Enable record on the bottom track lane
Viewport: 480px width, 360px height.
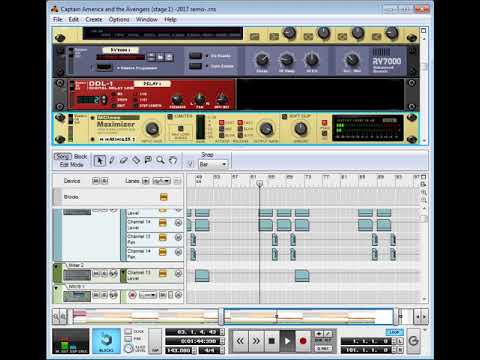133,295
